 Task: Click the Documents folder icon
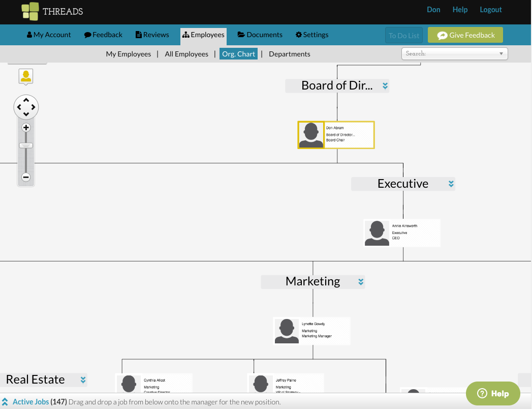(242, 35)
